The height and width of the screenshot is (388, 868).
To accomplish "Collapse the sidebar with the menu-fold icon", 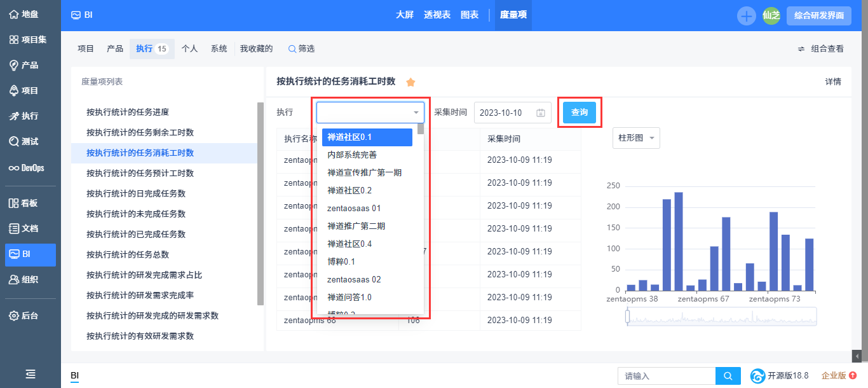I will (31, 375).
